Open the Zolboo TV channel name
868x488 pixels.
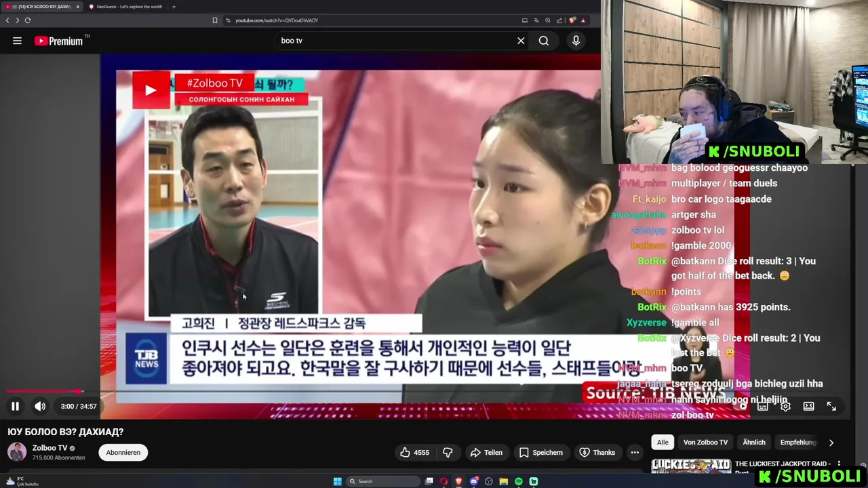point(50,448)
